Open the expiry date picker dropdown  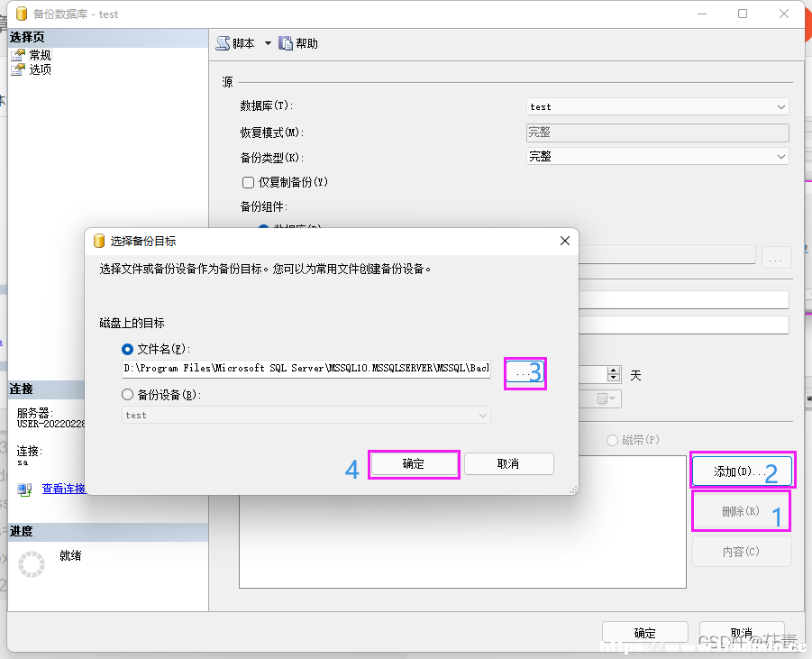pos(607,398)
